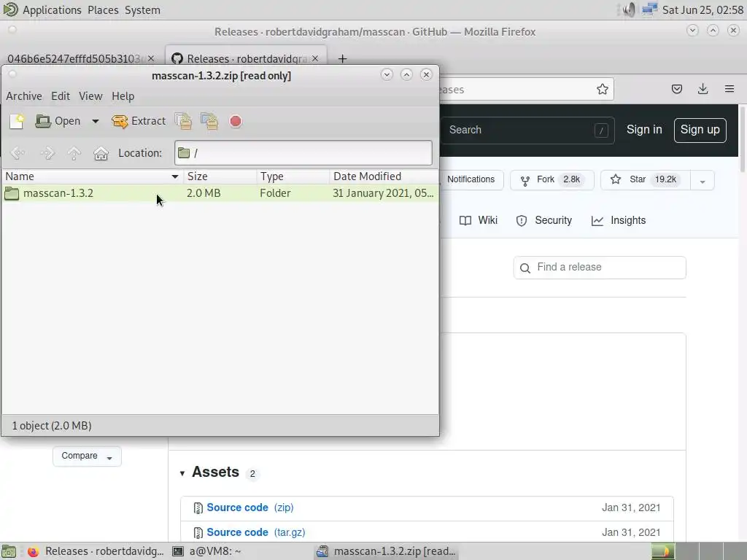Click the Add folder to archive icon

click(x=209, y=122)
